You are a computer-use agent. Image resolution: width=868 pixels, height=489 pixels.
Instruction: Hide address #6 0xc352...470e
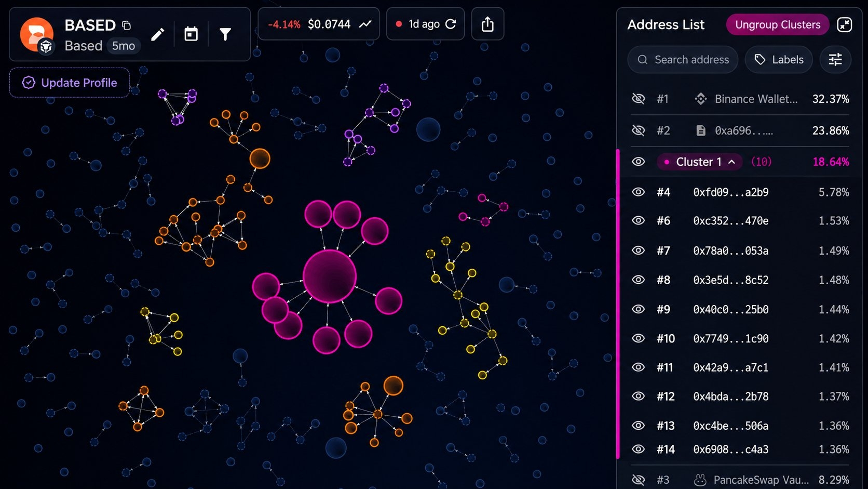[x=638, y=221]
